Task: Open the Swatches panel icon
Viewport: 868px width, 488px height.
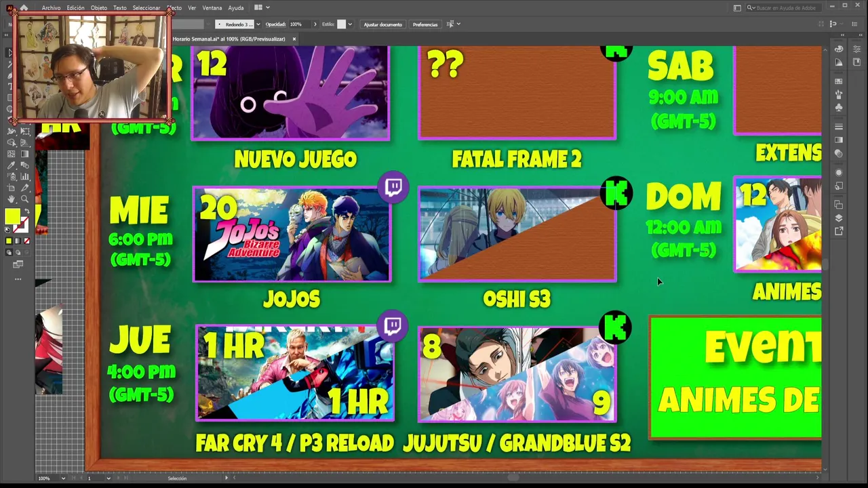Action: [x=839, y=81]
